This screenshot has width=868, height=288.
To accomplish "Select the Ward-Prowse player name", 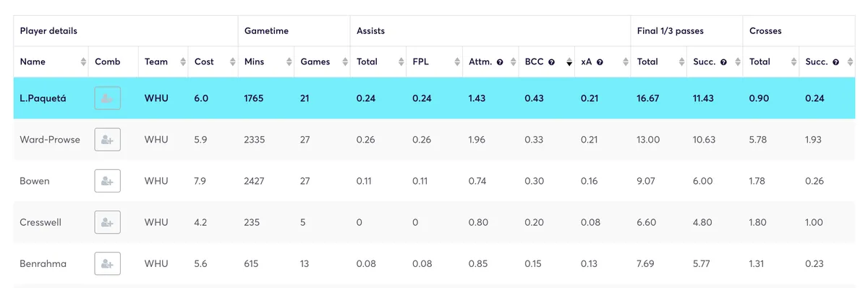I will coord(50,140).
